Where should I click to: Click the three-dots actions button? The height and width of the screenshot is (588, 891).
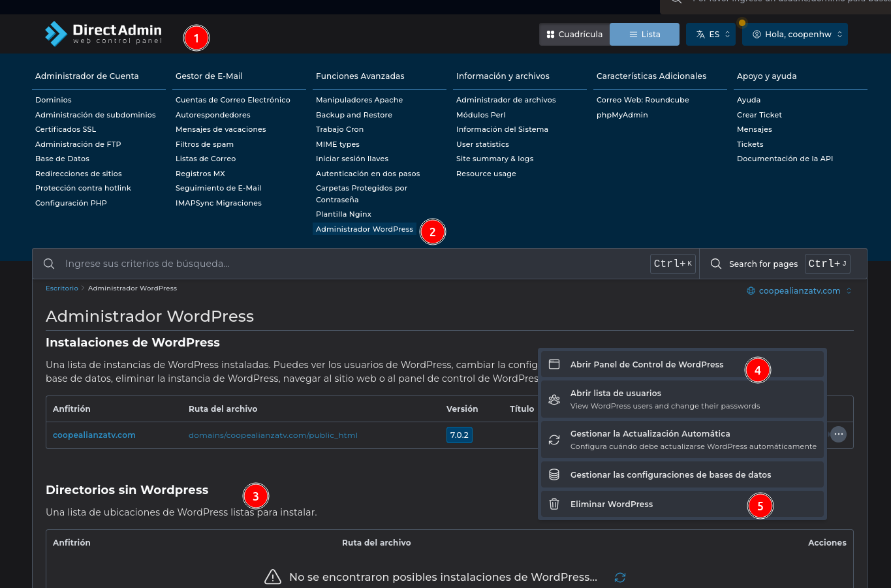click(839, 434)
